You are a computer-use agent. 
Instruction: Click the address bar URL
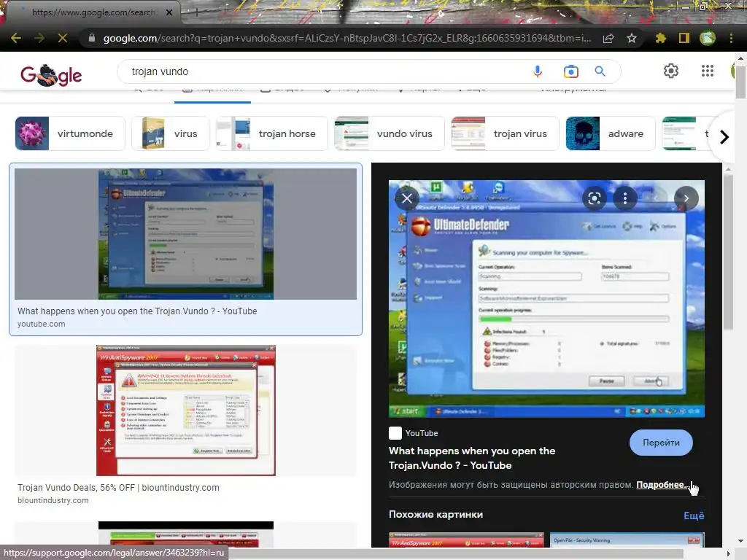pyautogui.click(x=347, y=38)
